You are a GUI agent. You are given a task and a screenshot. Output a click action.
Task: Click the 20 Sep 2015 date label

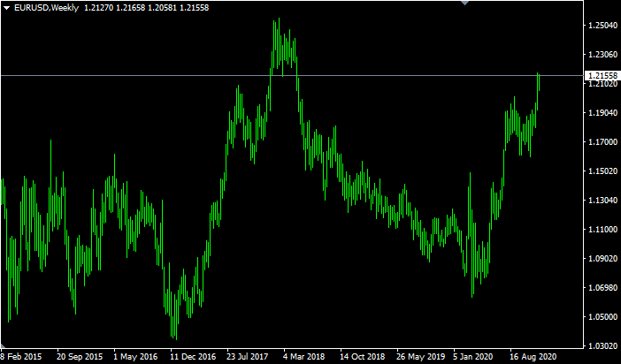tap(80, 356)
